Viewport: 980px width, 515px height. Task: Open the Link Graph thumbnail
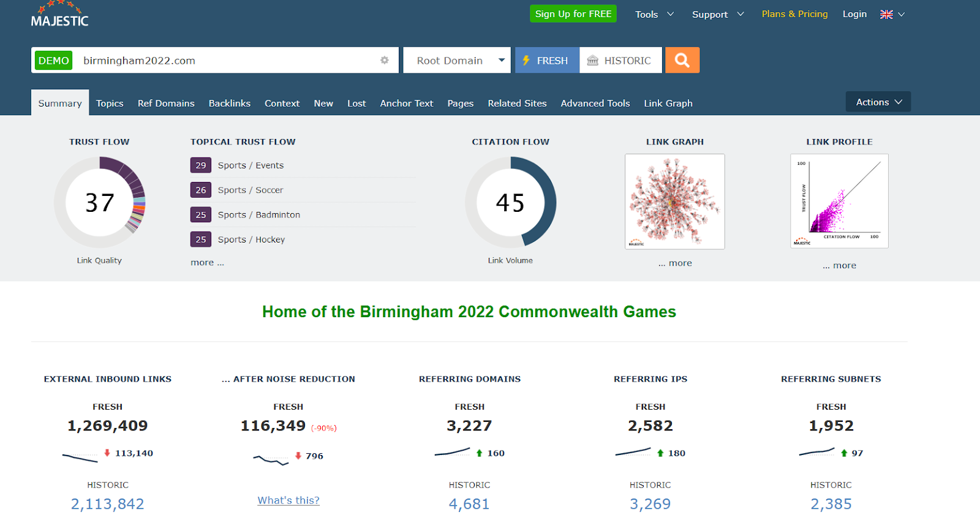(x=675, y=201)
